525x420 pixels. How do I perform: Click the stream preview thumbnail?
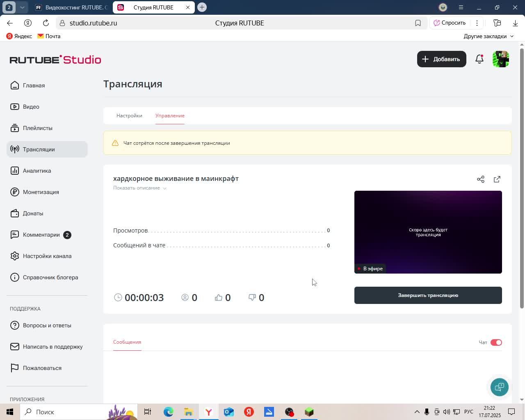(428, 232)
